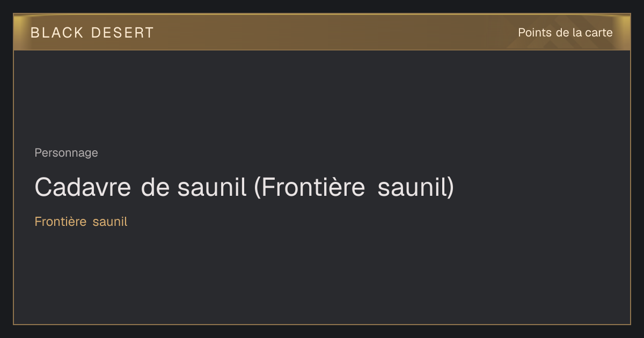The width and height of the screenshot is (644, 338).
Task: Click the word Frontière in gold subtitle
Action: pyautogui.click(x=61, y=222)
